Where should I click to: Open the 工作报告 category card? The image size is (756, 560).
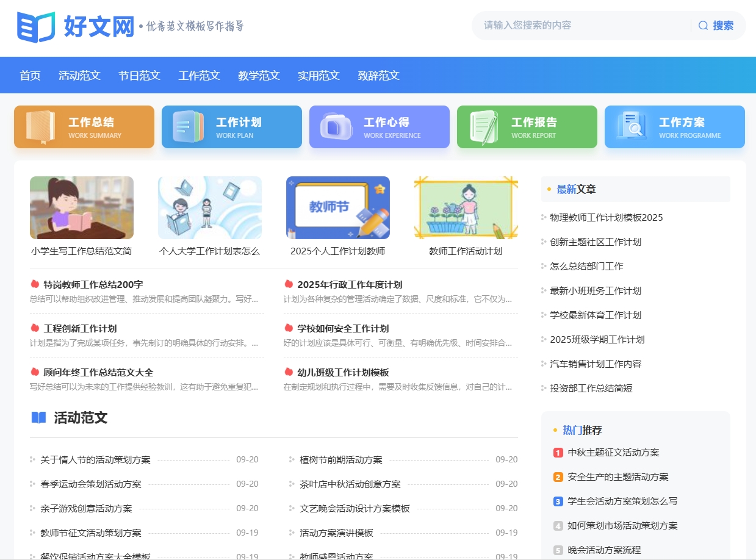pyautogui.click(x=527, y=127)
